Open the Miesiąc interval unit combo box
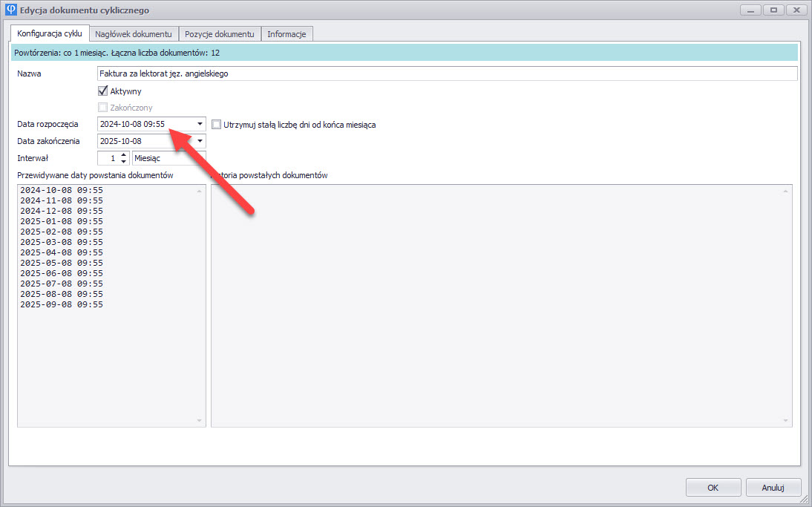This screenshot has width=812, height=507. (168, 158)
